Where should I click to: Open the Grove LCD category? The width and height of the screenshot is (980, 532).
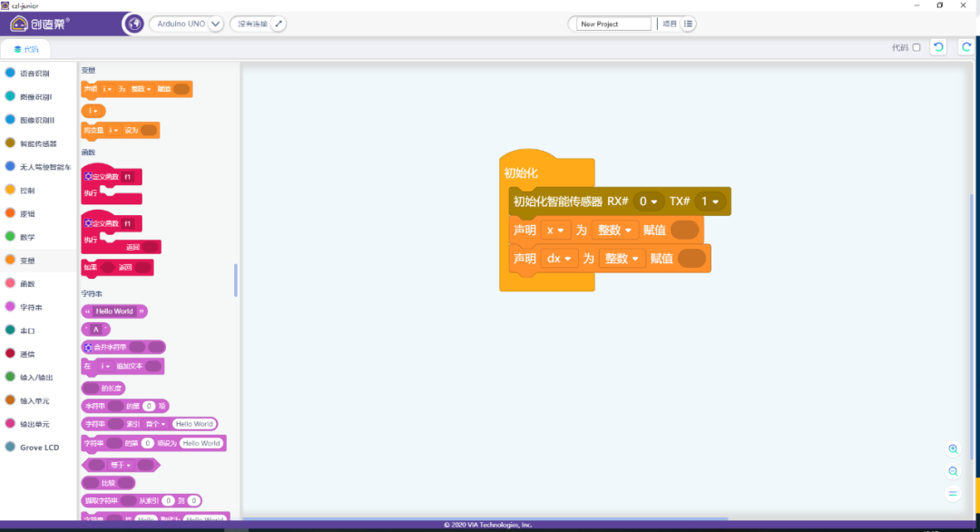39,448
